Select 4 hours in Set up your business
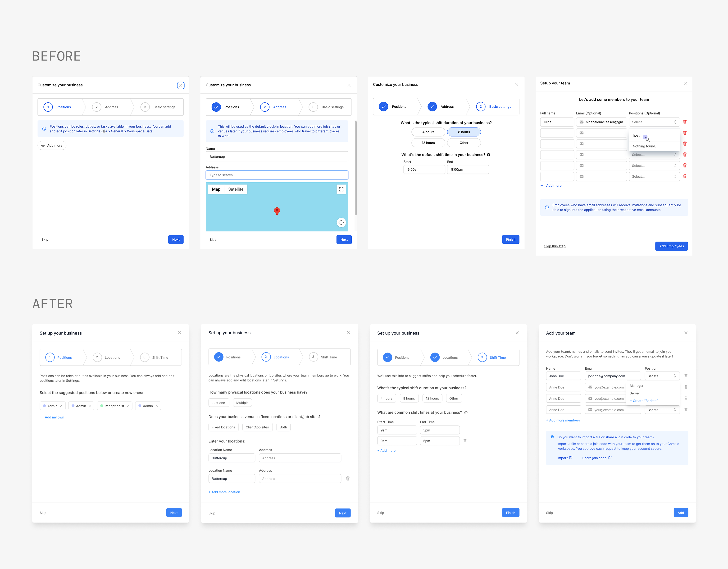The height and width of the screenshot is (569, 728). (386, 398)
